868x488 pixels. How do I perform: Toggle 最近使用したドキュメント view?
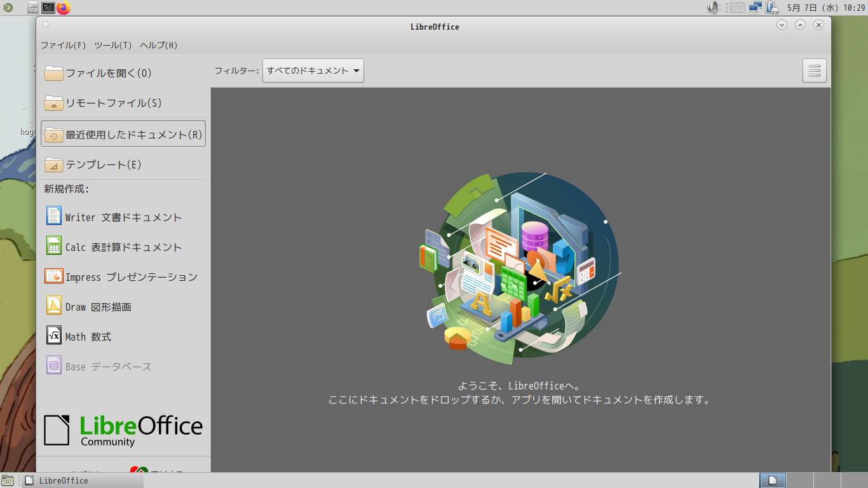(123, 135)
